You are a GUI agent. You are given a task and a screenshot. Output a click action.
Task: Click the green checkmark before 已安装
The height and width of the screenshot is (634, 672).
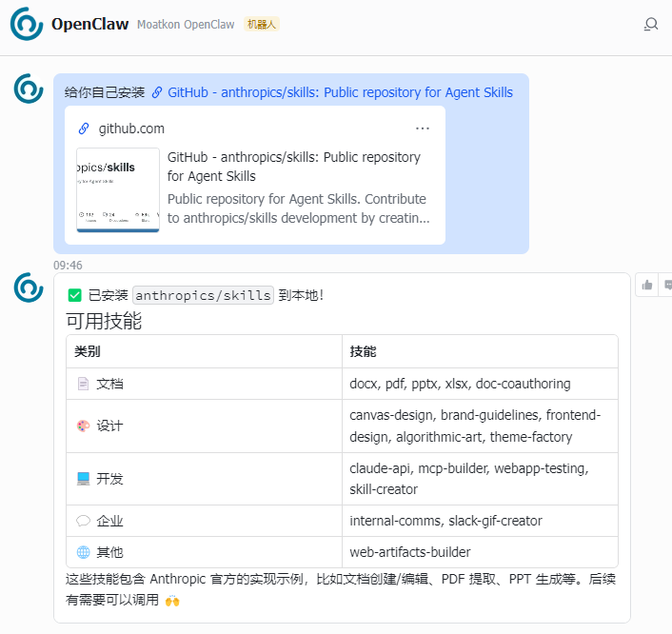point(75,295)
